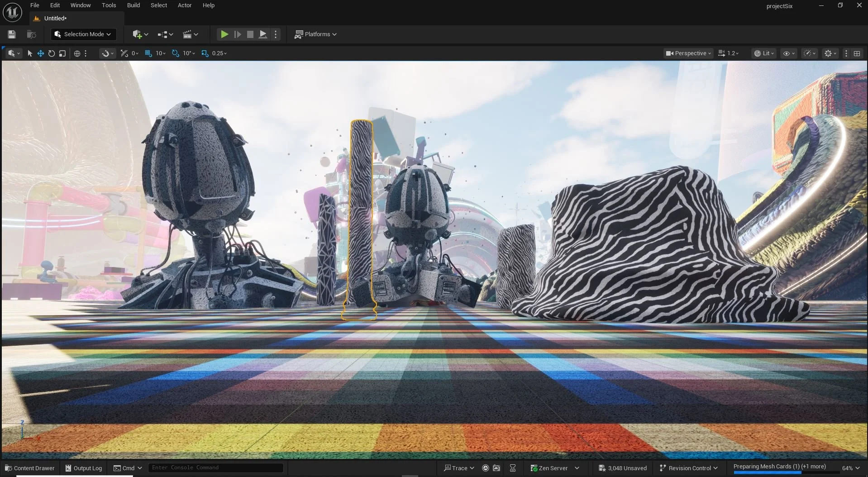Open the Actor menu
Viewport: 868px width, 477px height.
point(185,5)
